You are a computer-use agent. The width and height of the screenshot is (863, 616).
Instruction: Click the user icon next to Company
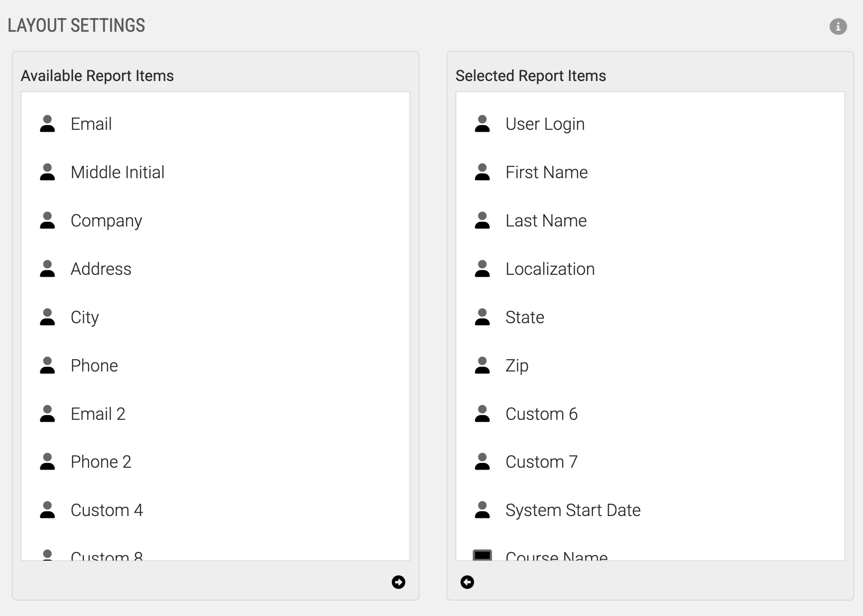(x=47, y=221)
